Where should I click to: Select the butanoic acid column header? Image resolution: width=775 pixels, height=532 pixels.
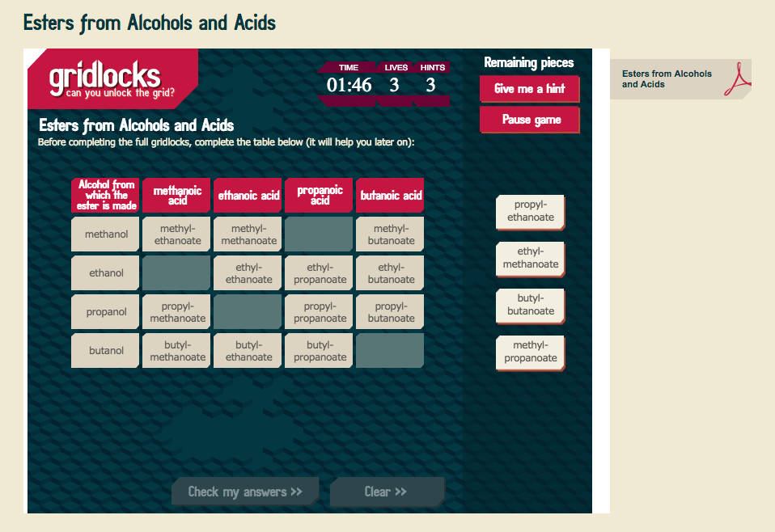click(x=389, y=195)
